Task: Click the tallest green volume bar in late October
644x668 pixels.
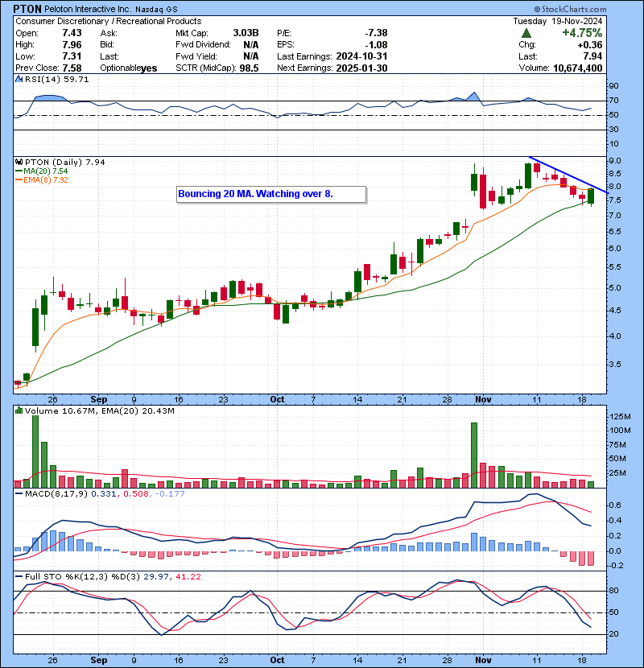Action: (x=474, y=455)
